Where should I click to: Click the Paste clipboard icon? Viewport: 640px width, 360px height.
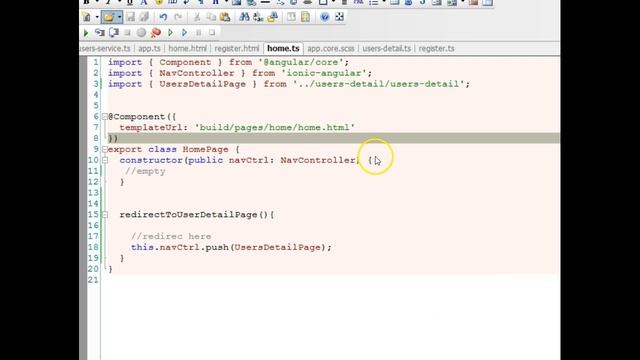coord(225,17)
